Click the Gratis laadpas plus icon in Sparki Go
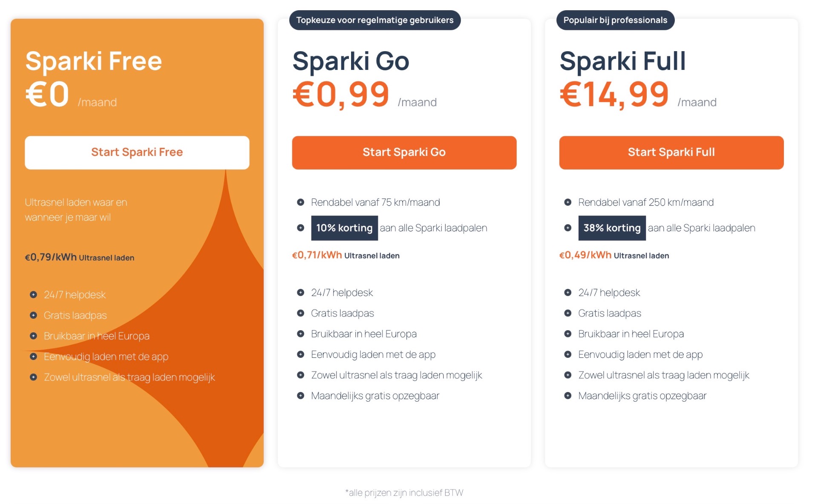The image size is (818, 504). (x=300, y=313)
